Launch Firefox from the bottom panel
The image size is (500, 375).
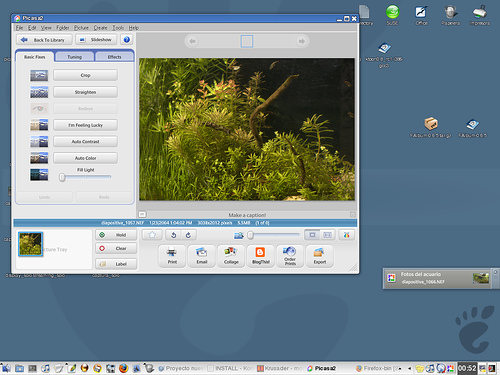(124, 368)
